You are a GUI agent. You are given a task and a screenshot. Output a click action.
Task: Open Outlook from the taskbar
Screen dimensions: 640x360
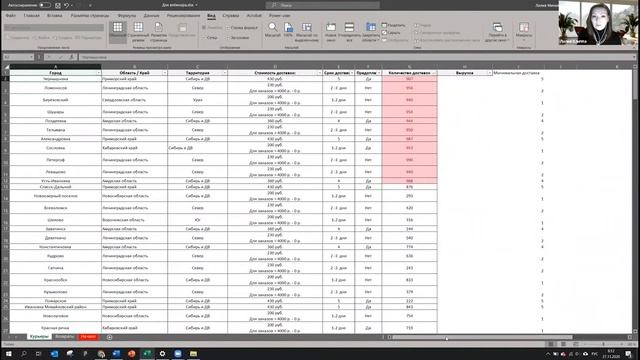(54, 353)
